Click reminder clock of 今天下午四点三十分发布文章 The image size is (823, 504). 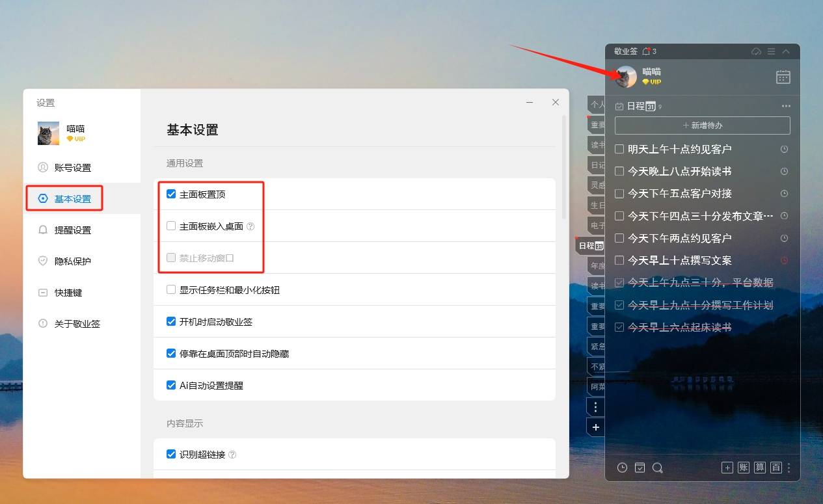pyautogui.click(x=784, y=215)
